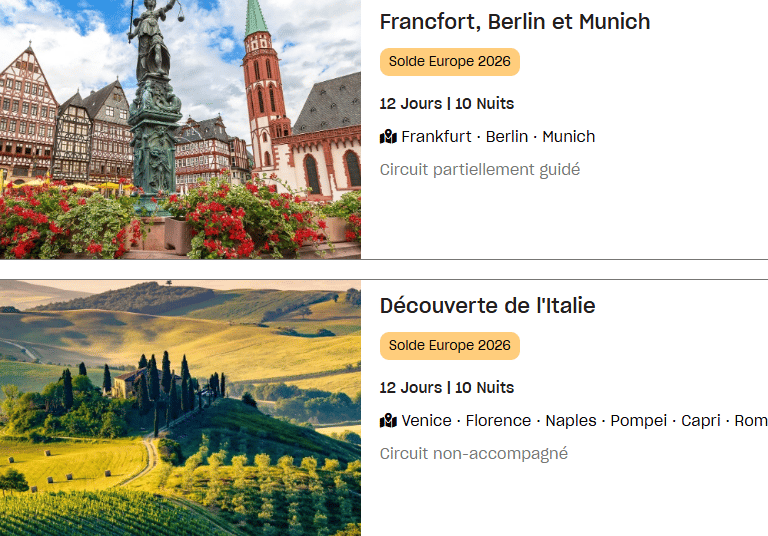Image resolution: width=768 pixels, height=536 pixels.
Task: Choose Florence from the Italy destinations
Action: pyautogui.click(x=498, y=421)
